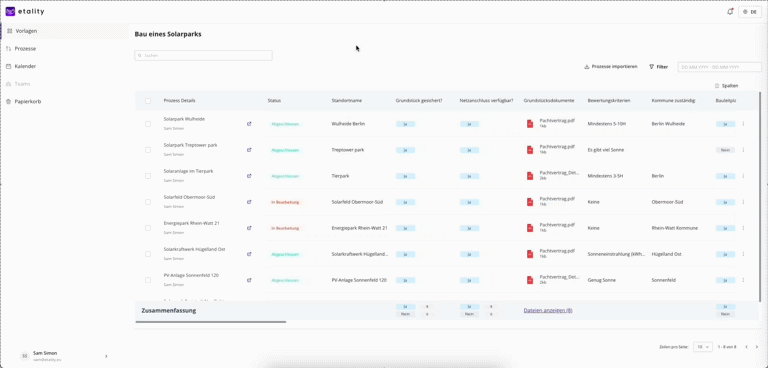Image resolution: width=768 pixels, height=368 pixels.
Task: Open row menu for Energiepark Rhein-Watt 21
Action: tap(743, 228)
